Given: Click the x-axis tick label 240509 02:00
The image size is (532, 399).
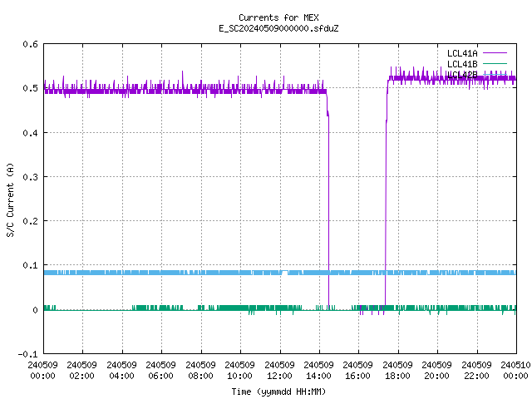Looking at the screenshot, I should pos(81,370).
